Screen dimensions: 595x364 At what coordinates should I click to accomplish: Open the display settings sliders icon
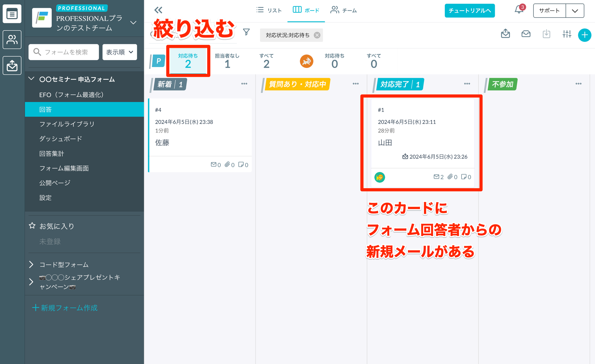[567, 34]
